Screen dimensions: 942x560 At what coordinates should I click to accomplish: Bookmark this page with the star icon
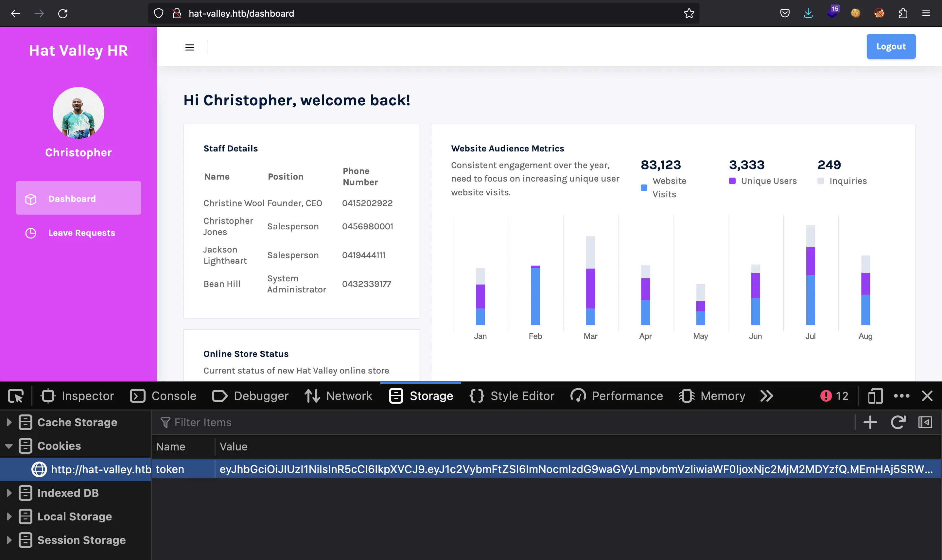coord(689,14)
